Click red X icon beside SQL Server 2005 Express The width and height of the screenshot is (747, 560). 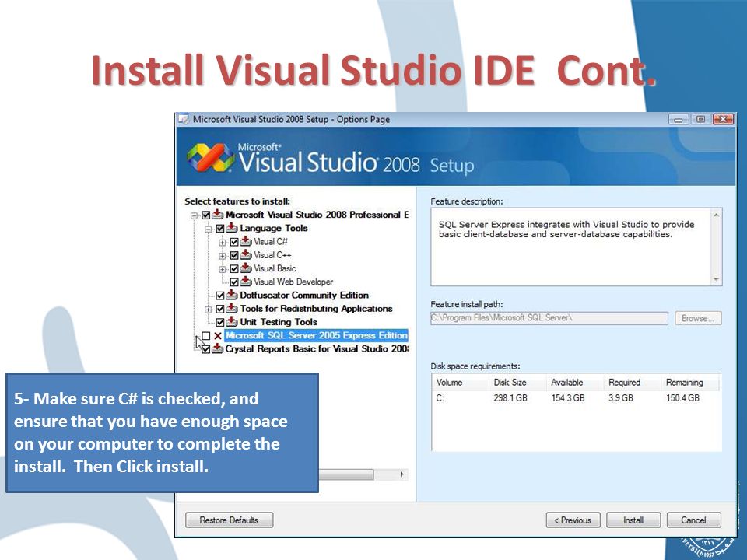218,336
